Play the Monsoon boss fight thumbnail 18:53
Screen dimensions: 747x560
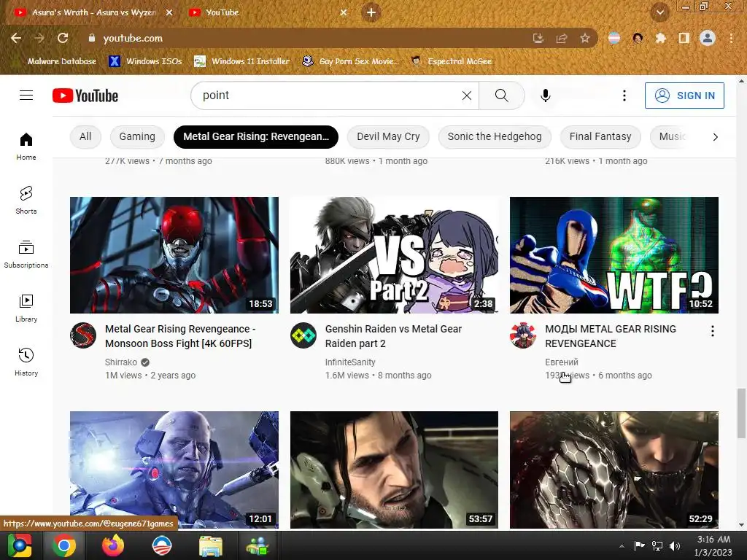[x=174, y=255]
